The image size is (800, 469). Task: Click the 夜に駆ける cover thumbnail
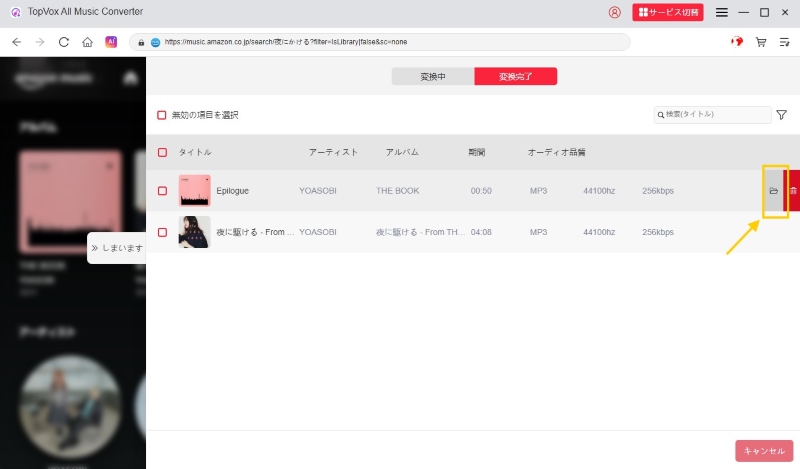point(194,232)
